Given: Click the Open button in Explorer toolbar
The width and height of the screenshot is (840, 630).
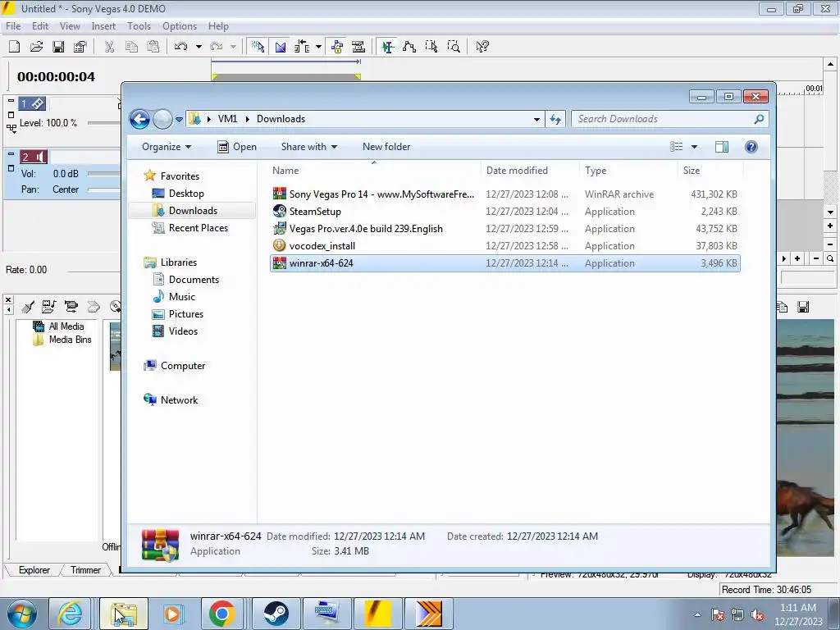Looking at the screenshot, I should (x=237, y=147).
